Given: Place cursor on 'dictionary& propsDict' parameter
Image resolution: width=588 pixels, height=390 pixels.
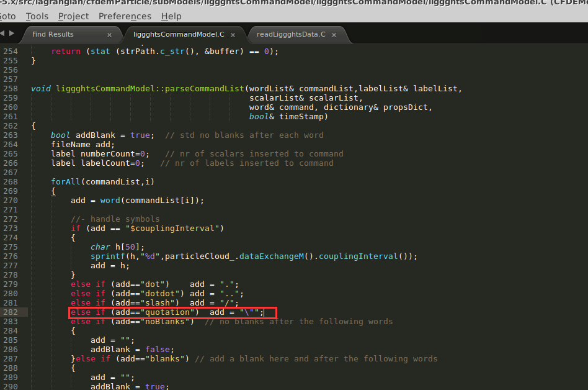Looking at the screenshot, I should click(x=375, y=107).
